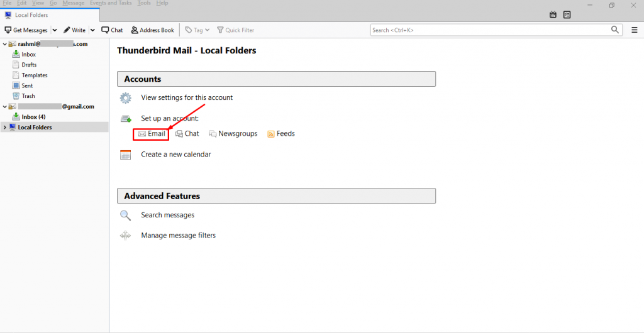Click the new calendar icon
Image resolution: width=644 pixels, height=333 pixels.
125,155
